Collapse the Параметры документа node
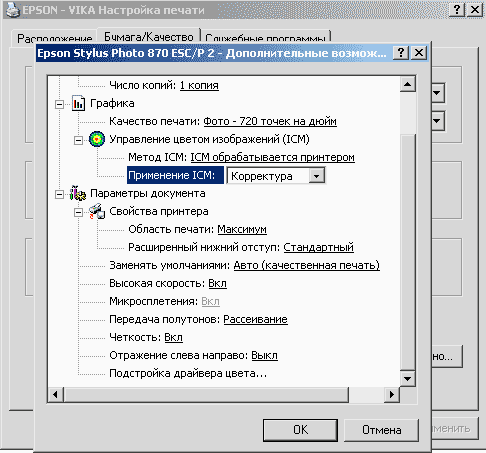 [x=59, y=194]
